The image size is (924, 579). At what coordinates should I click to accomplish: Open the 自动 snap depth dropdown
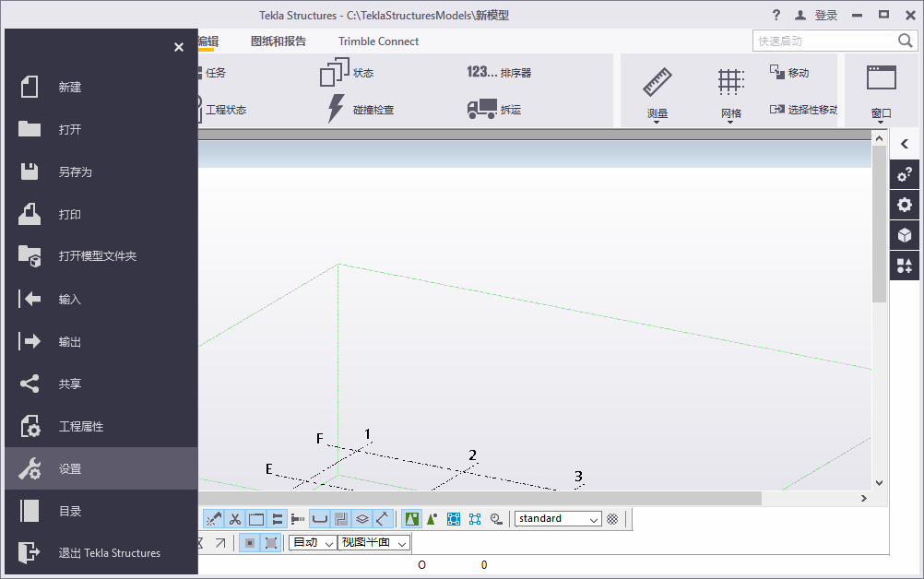click(x=313, y=543)
